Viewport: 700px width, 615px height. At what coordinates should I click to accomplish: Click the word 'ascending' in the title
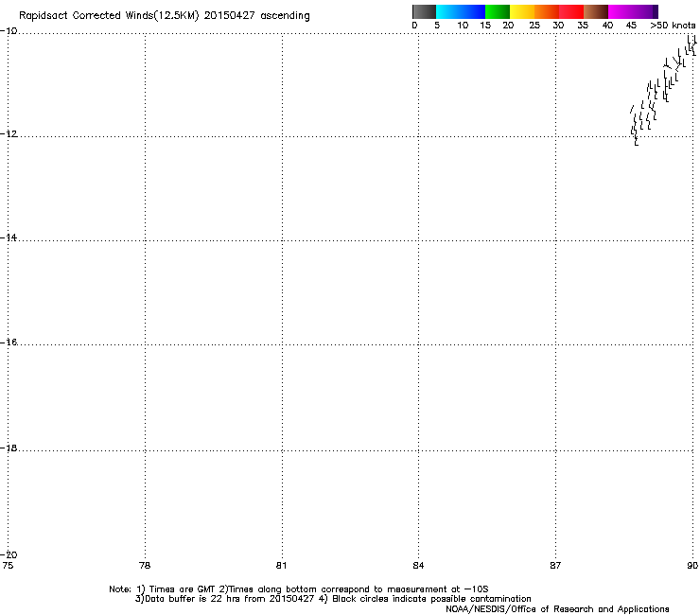[285, 16]
